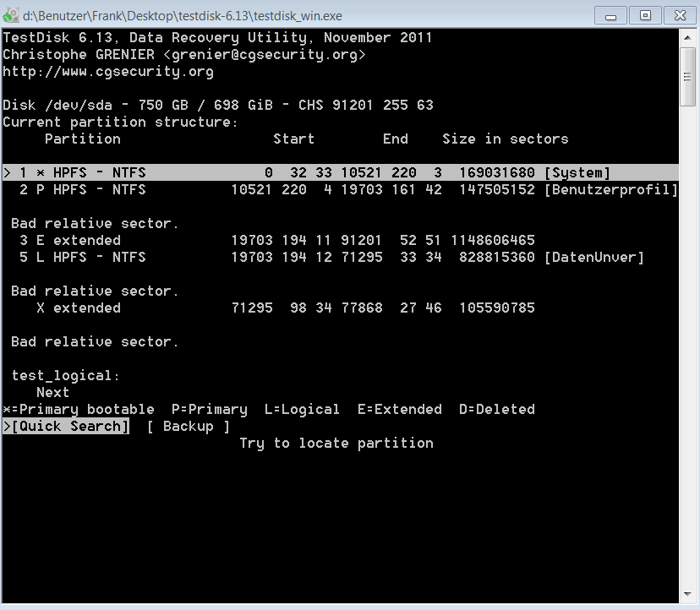Click the X extended partition row
This screenshot has height=610, width=700.
(x=285, y=308)
